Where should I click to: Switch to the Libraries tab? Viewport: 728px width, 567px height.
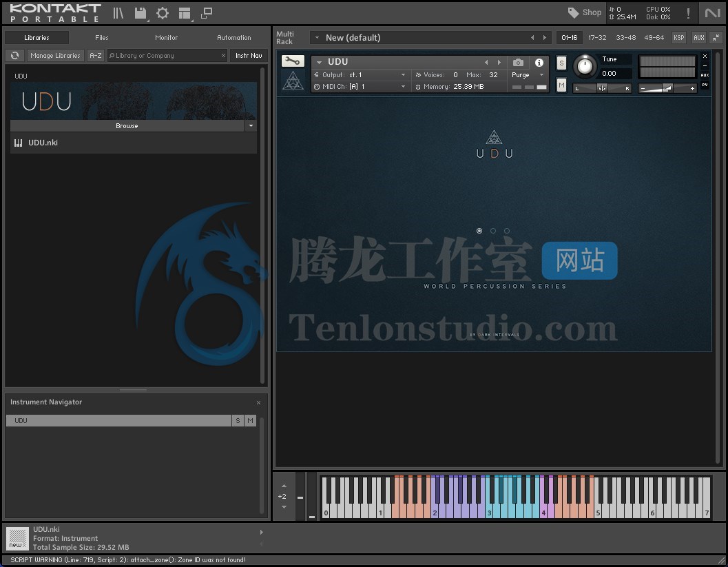coord(37,38)
